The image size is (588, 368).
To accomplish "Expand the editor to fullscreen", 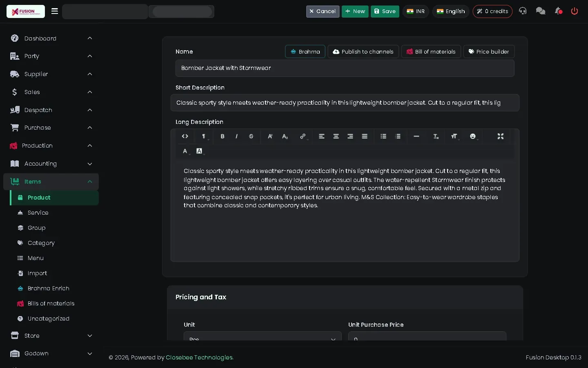I will [501, 137].
